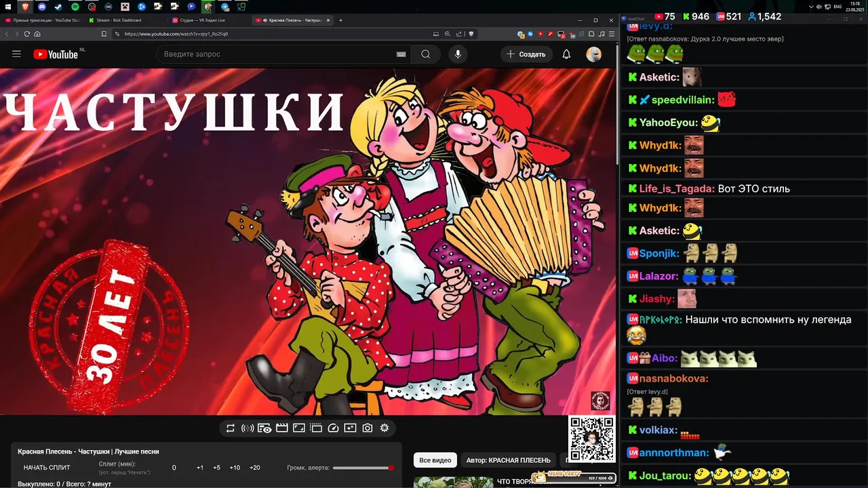868x488 pixels.
Task: Start voice search with the microphone icon
Action: pos(458,54)
